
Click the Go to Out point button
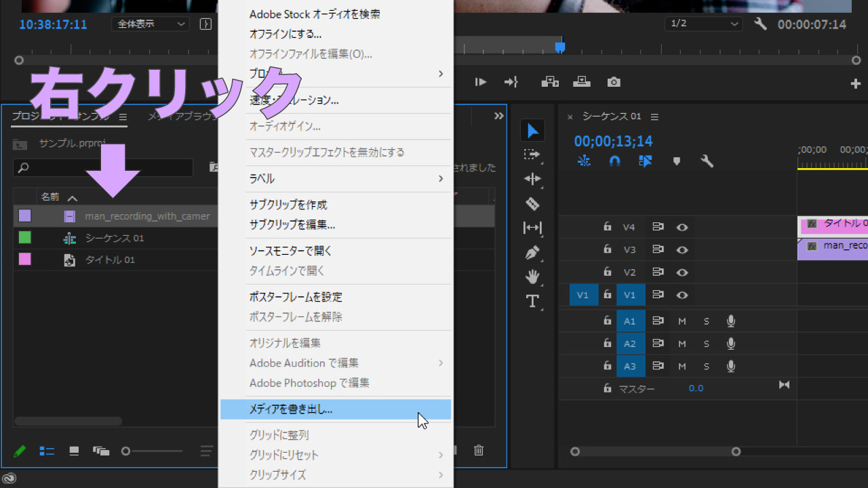pyautogui.click(x=511, y=82)
